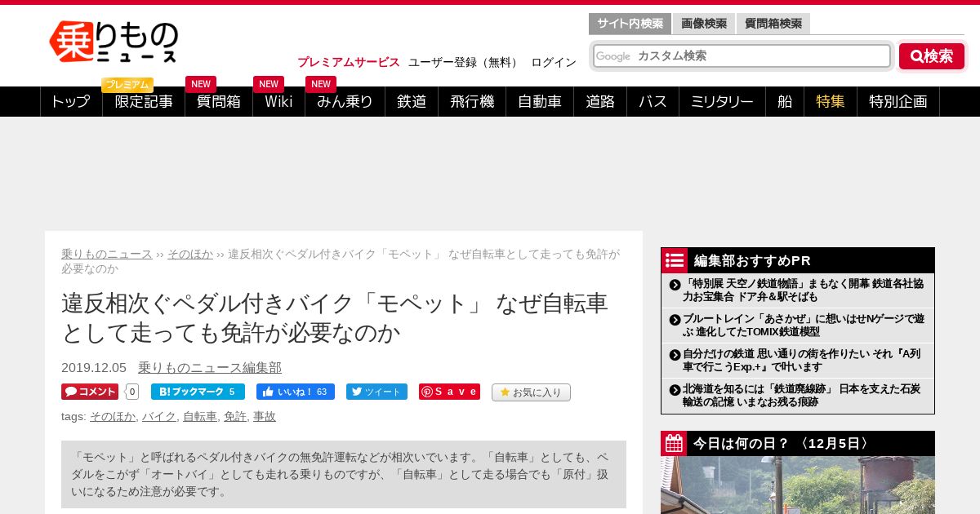This screenshot has height=514, width=980.
Task: Open 道路 category in the navigation bar
Action: 600,101
